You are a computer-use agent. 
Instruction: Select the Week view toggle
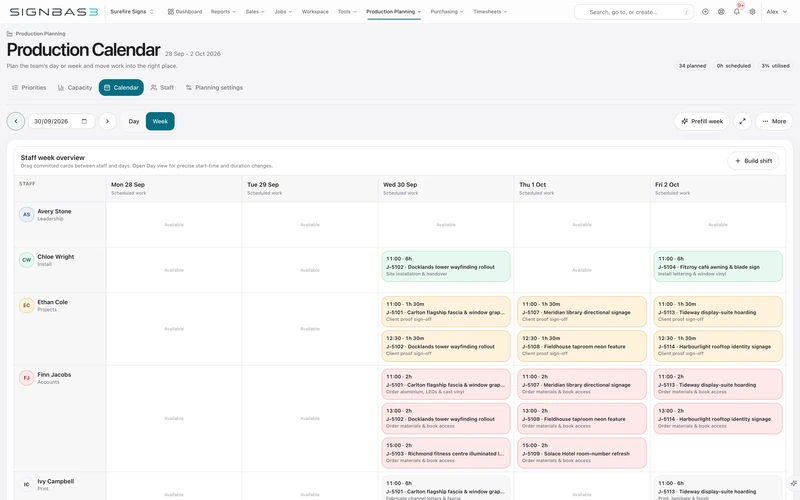[x=160, y=121]
